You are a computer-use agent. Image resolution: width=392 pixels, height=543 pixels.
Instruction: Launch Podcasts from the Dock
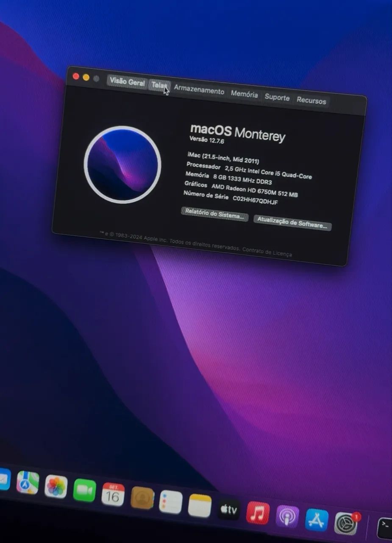pyautogui.click(x=287, y=516)
